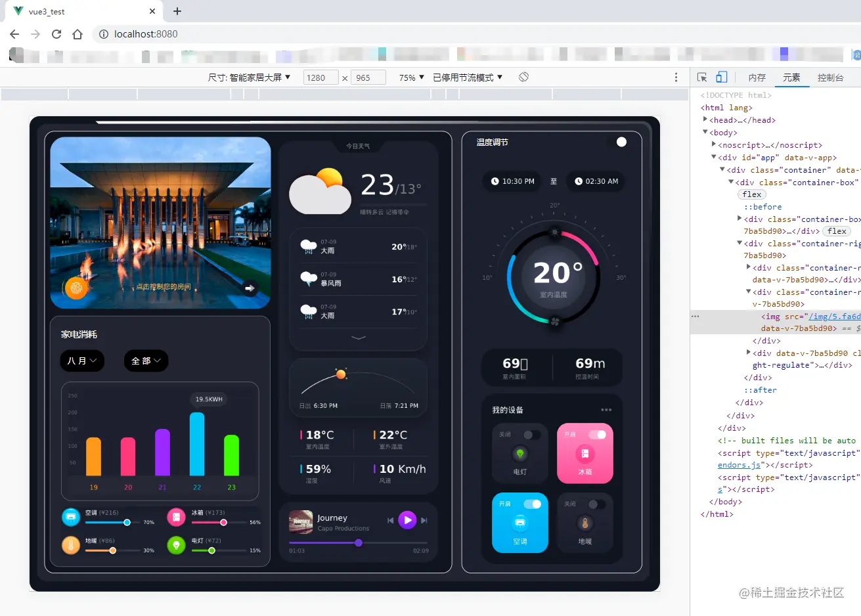Image resolution: width=861 pixels, height=616 pixels.
Task: Open the device size preset dropdown
Action: coord(250,77)
